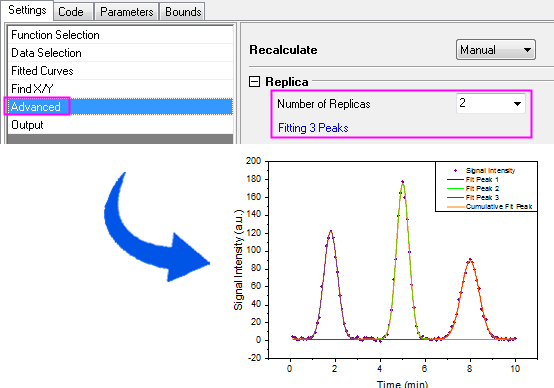The width and height of the screenshot is (554, 388).
Task: Select Find X/Y in settings list
Action: click(x=120, y=89)
